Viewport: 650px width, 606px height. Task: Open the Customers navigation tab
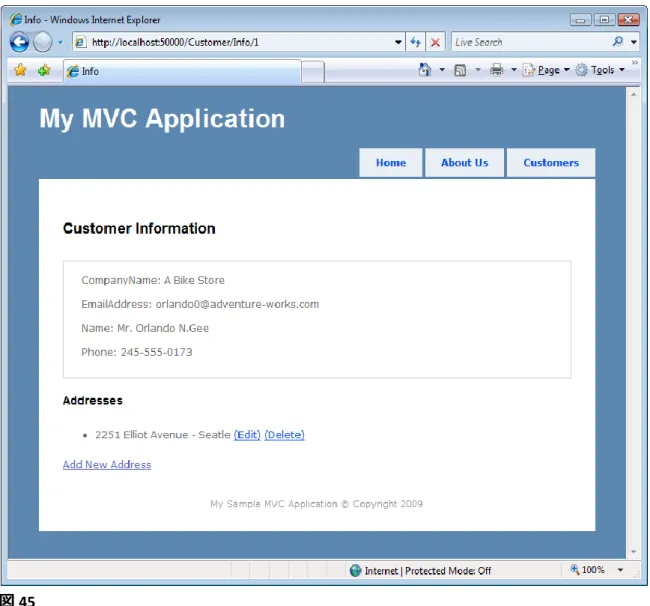coord(551,163)
